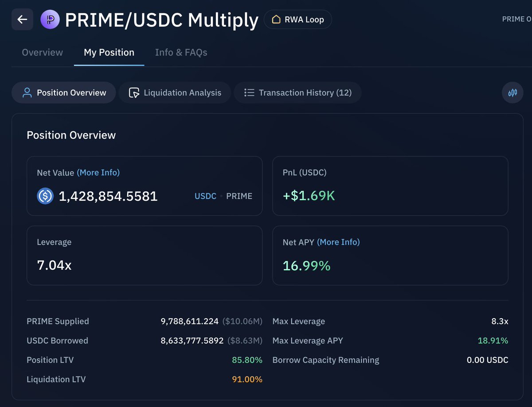Image resolution: width=532 pixels, height=407 pixels.
Task: Click the person icon beside Position Overview
Action: [x=27, y=93]
